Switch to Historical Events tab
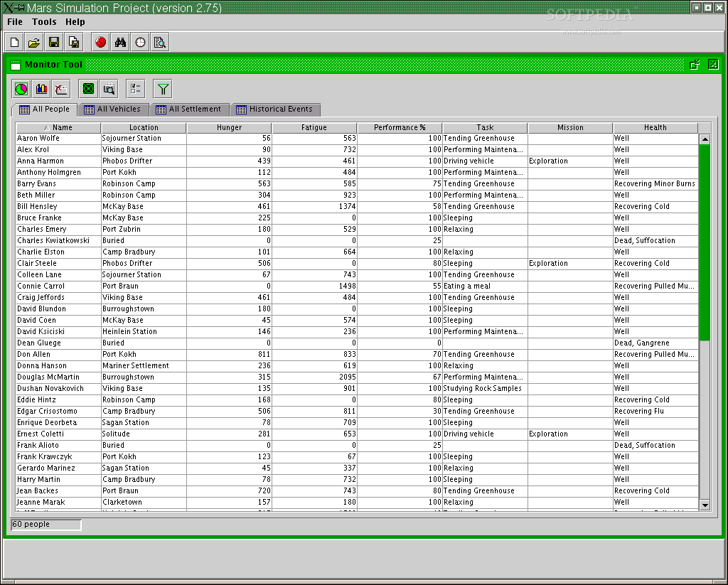 [275, 109]
